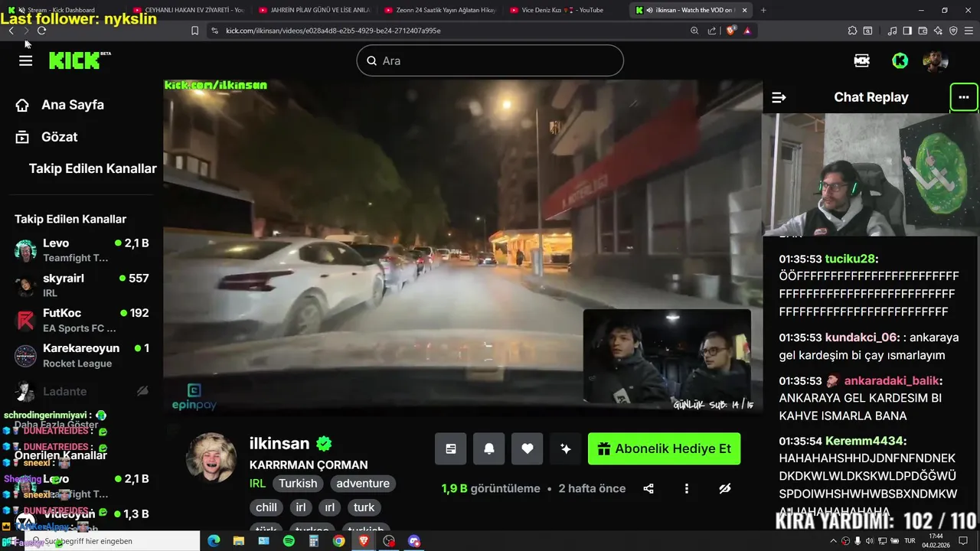Collapse the Chat Replay panel
Screen dimensions: 980x551
tap(779, 97)
